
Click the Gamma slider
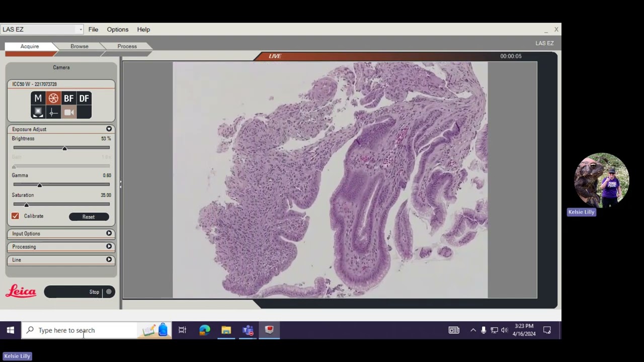61,185
